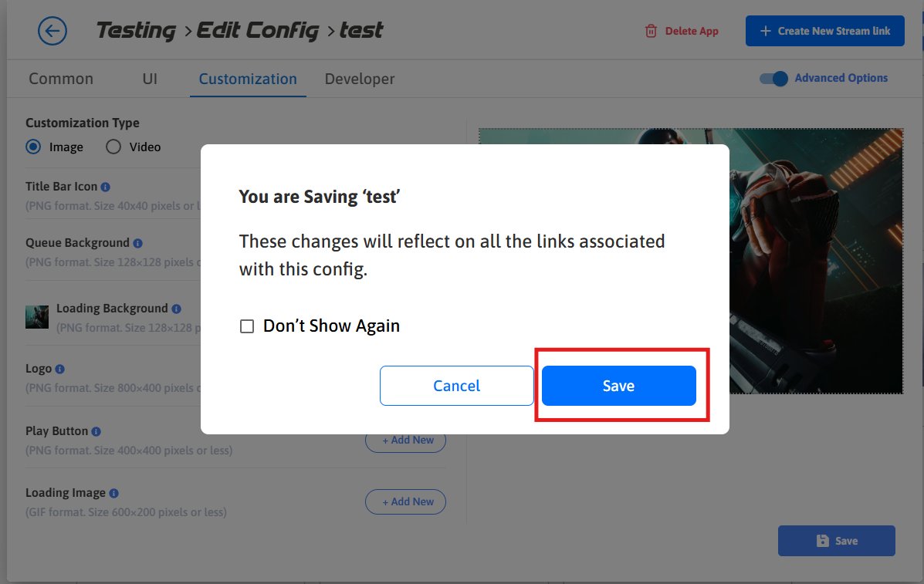Click the Title Bar Icon info icon
This screenshot has height=584, width=924.
point(106,187)
